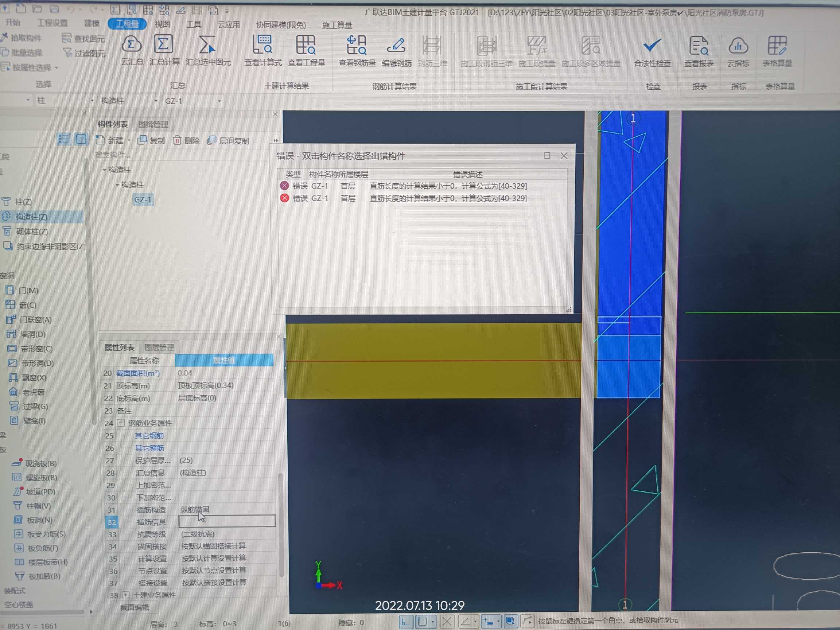Run 合法性检查 validity check
The height and width of the screenshot is (630, 840).
click(x=652, y=52)
